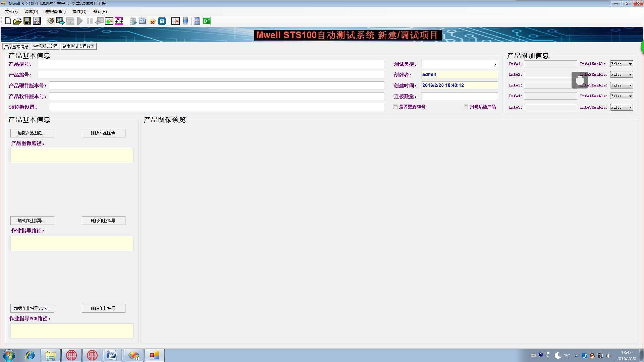Click the Save As disk-with-pencil icon
Image resolution: width=644 pixels, height=362 pixels.
37,21
